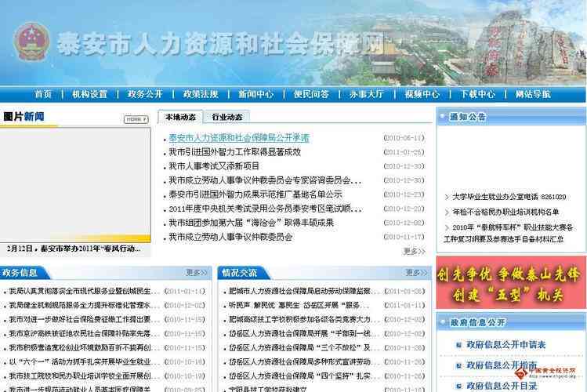Click the MORE button beside 图片新闻
Image resolution: width=587 pixels, height=392 pixels.
(x=136, y=119)
